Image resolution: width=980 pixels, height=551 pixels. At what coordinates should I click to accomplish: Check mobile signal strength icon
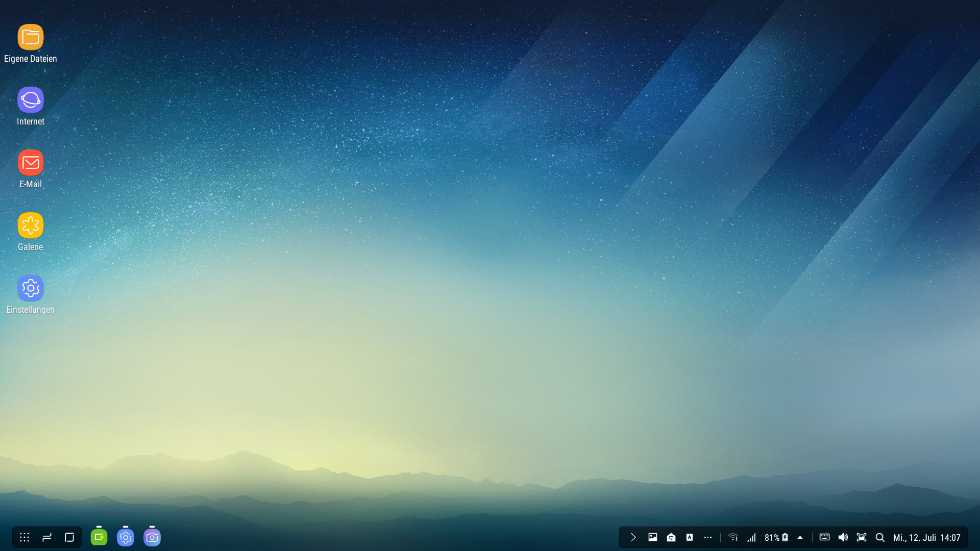tap(751, 537)
